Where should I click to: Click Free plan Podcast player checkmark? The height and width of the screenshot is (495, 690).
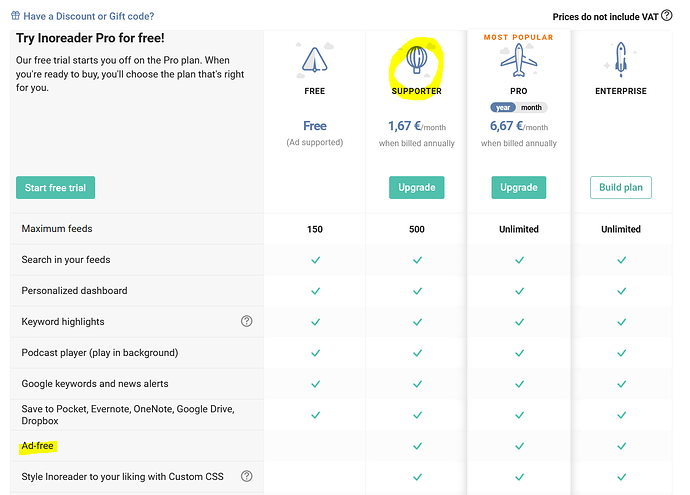tap(315, 353)
